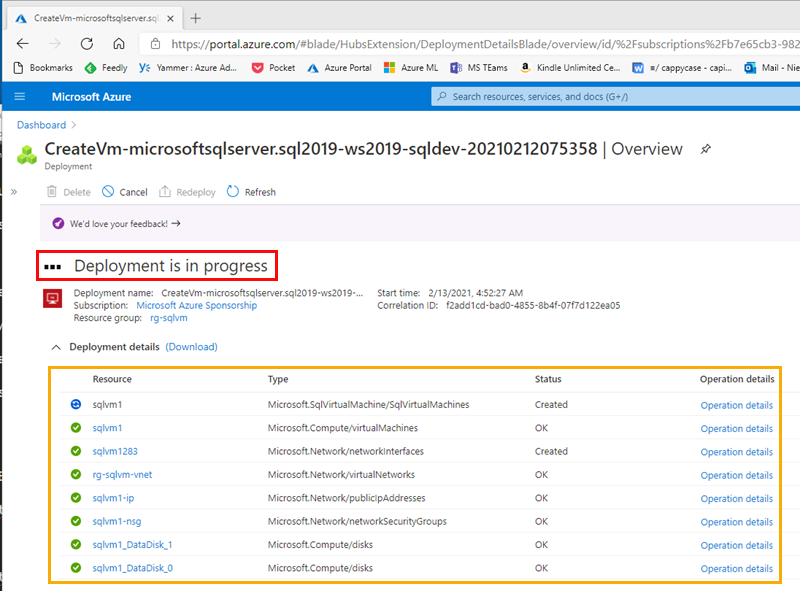This screenshot has height=591, width=800.
Task: View operation details for SqlVirtualMachines row
Action: [x=737, y=405]
